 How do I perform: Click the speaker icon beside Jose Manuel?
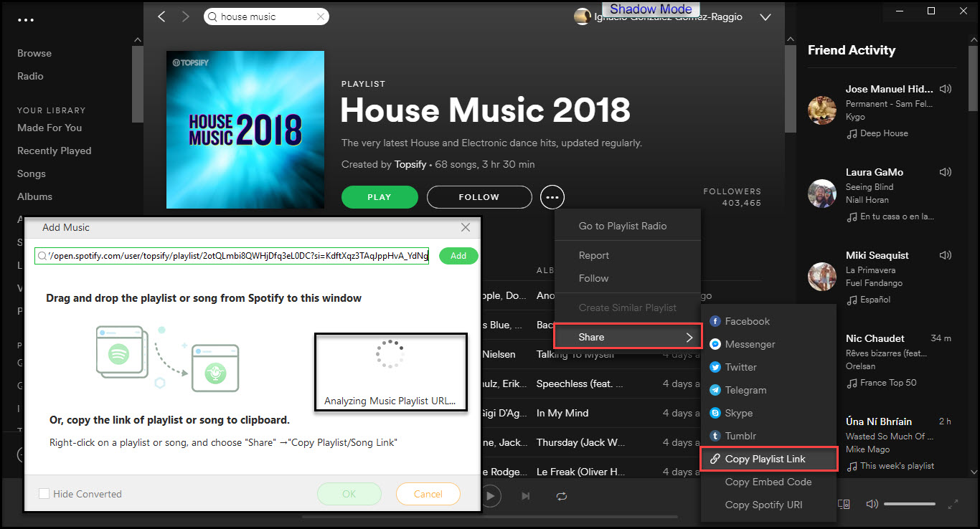click(x=946, y=89)
